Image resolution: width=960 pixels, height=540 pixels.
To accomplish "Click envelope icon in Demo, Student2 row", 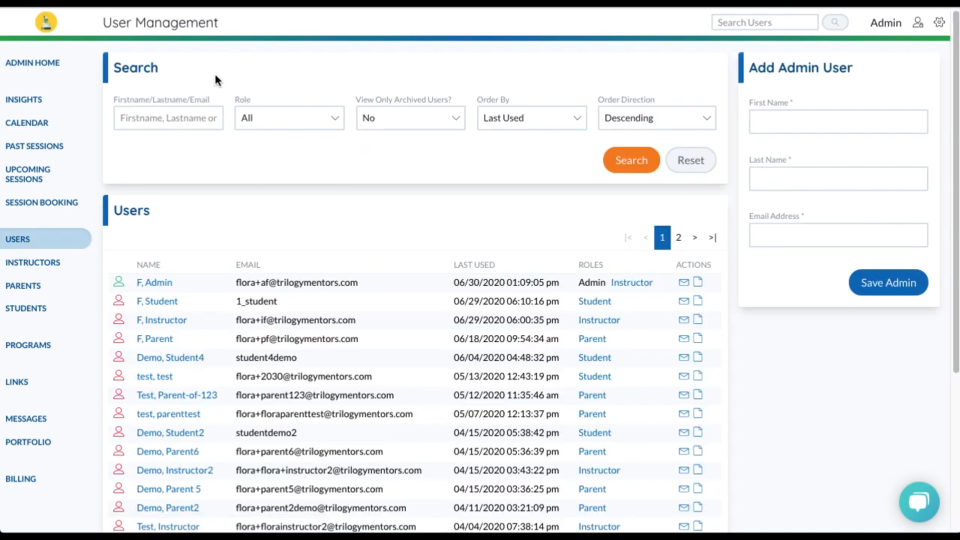I will (x=683, y=432).
